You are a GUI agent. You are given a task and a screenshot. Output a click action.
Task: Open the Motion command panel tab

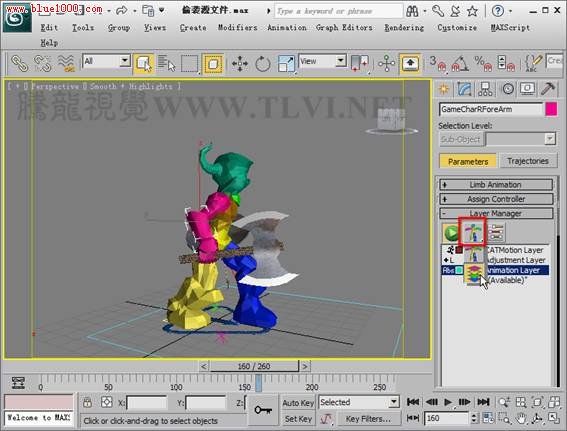508,89
